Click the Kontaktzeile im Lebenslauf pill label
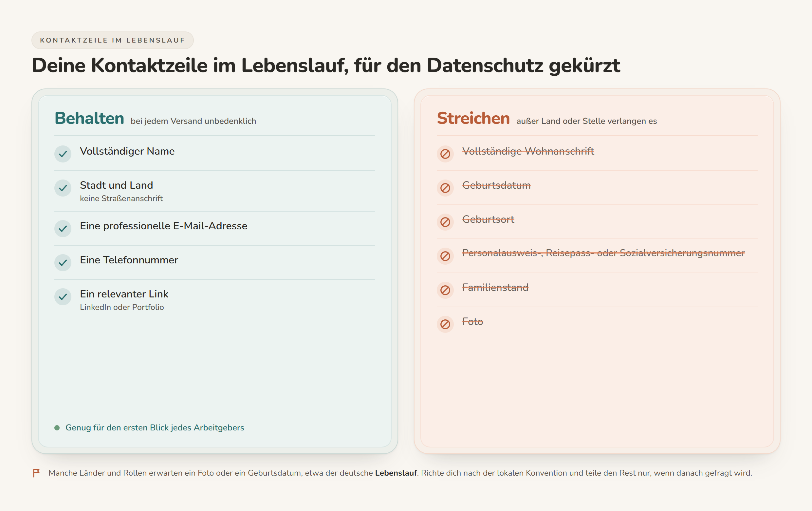The width and height of the screenshot is (812, 511). pyautogui.click(x=112, y=40)
